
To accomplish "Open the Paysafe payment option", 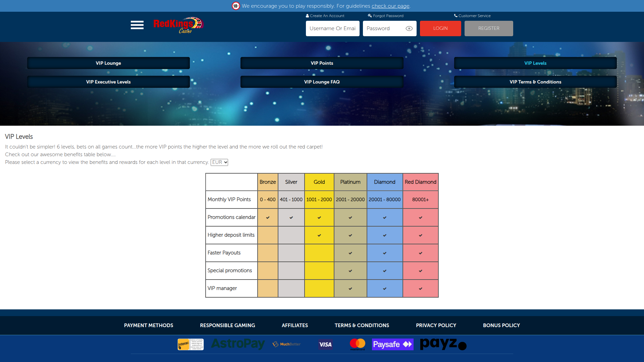I will click(x=392, y=344).
